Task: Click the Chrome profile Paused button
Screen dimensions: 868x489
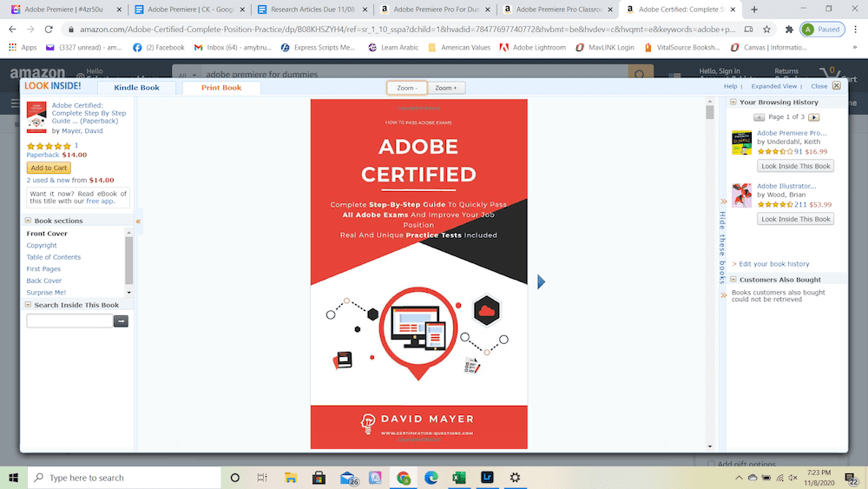Action: coord(823,30)
